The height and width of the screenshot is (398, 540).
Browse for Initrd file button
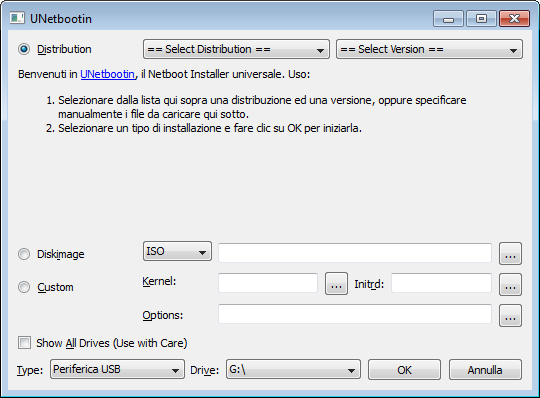510,285
